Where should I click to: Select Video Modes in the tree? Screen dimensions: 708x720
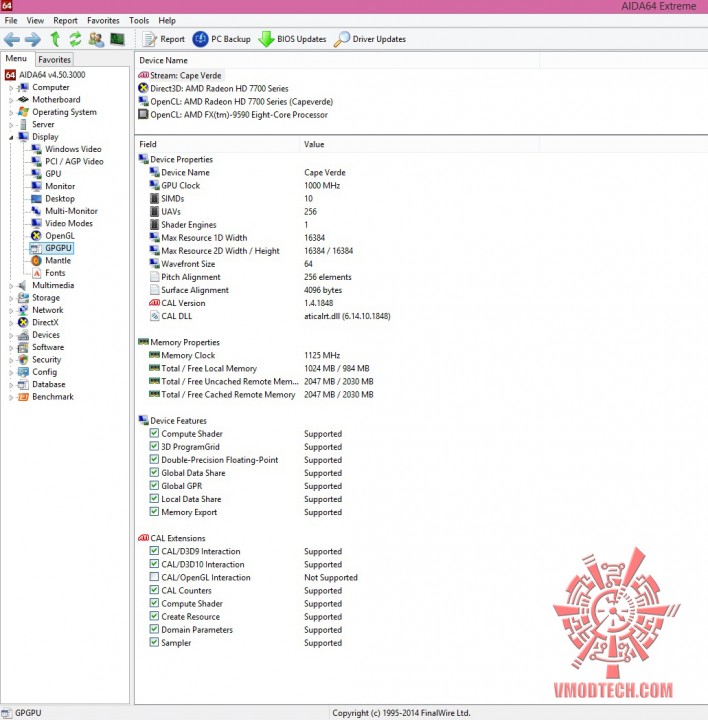click(69, 223)
